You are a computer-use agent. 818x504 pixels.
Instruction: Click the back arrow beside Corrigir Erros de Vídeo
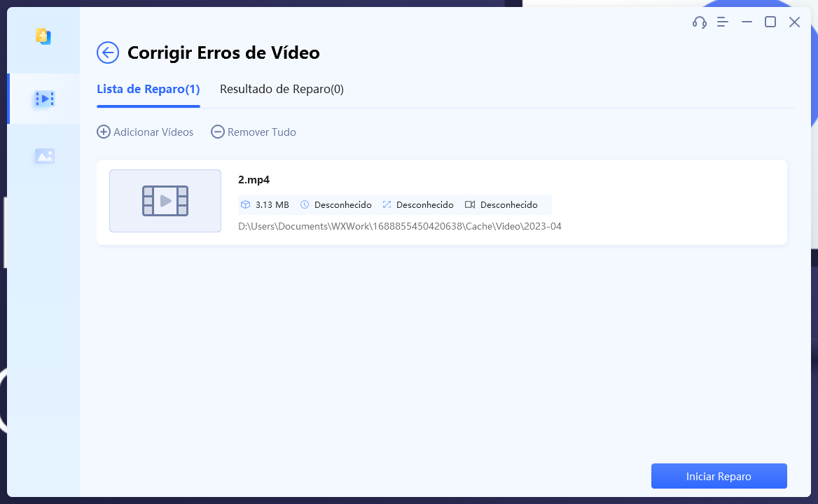point(107,52)
